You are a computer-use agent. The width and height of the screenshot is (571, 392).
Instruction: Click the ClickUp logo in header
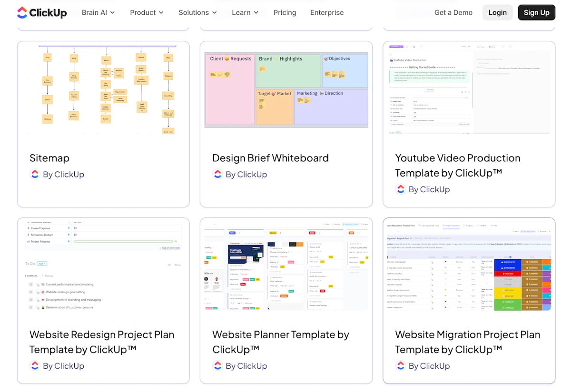click(42, 12)
